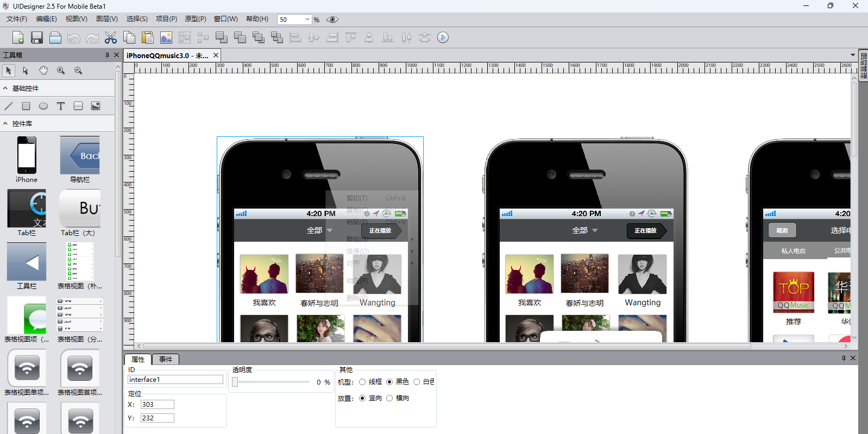Open the 项目(P) menu
The height and width of the screenshot is (434, 868).
[x=166, y=19]
